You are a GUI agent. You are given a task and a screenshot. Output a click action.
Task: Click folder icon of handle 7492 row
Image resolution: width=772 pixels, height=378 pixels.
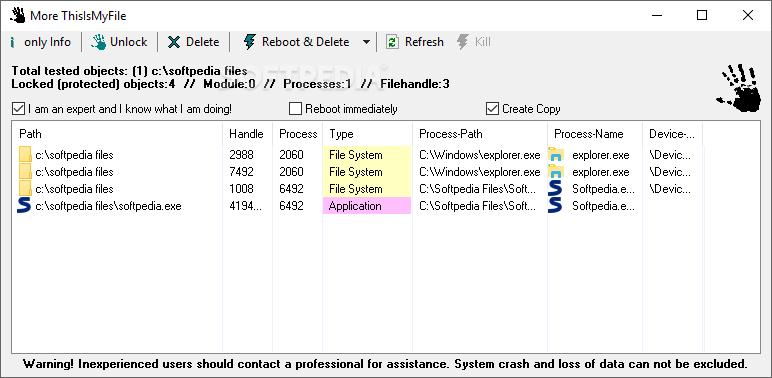[25, 172]
